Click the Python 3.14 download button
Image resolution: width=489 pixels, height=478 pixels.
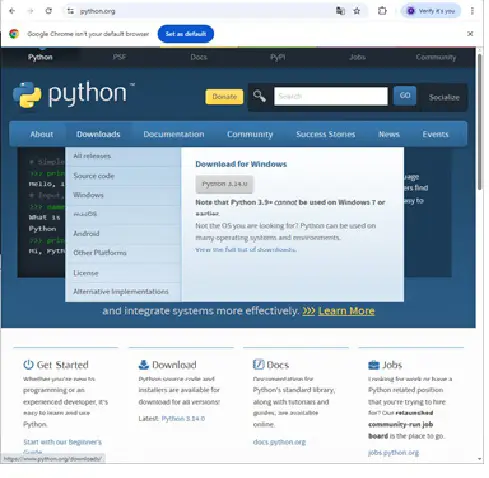tap(224, 184)
